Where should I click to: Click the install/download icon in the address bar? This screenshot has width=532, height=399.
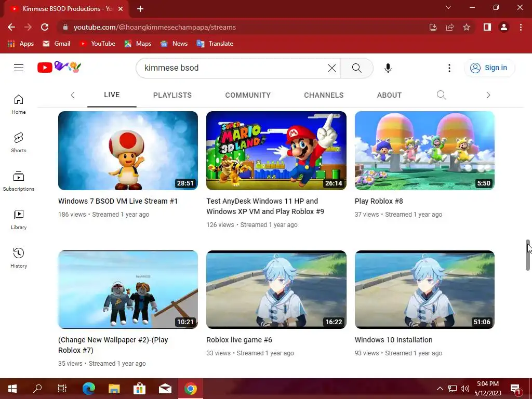[x=433, y=27]
